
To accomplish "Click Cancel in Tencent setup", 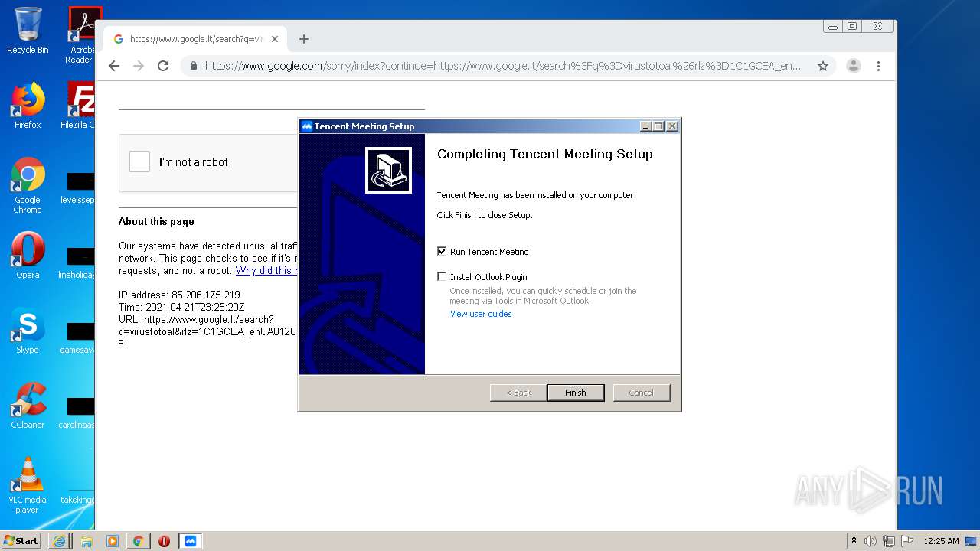I will pos(642,393).
